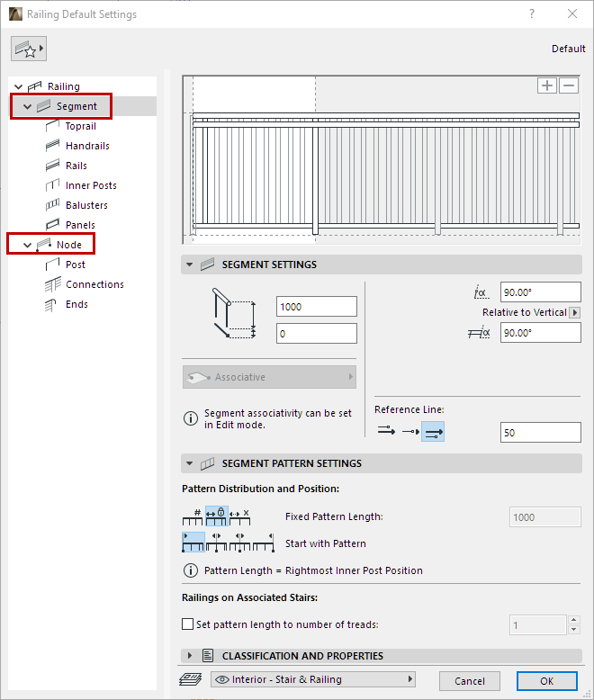Click the Railing tree icon
This screenshot has width=594, height=700.
(x=34, y=86)
